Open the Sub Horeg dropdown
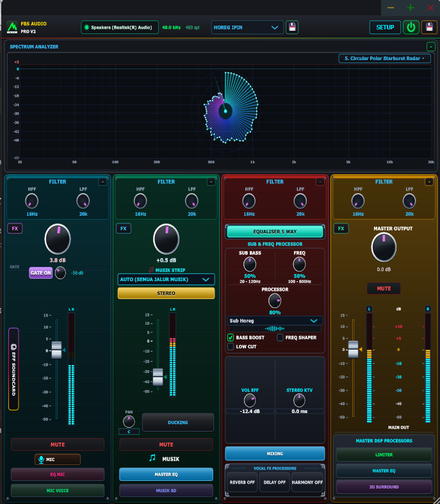 click(x=275, y=321)
